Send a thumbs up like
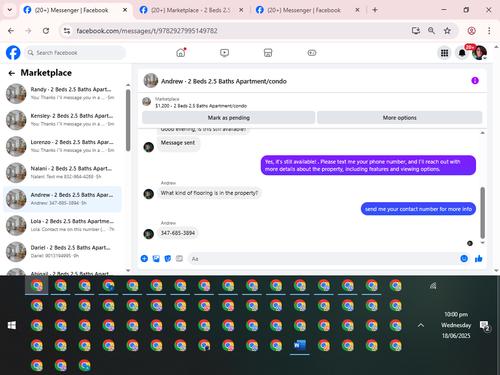 click(479, 259)
